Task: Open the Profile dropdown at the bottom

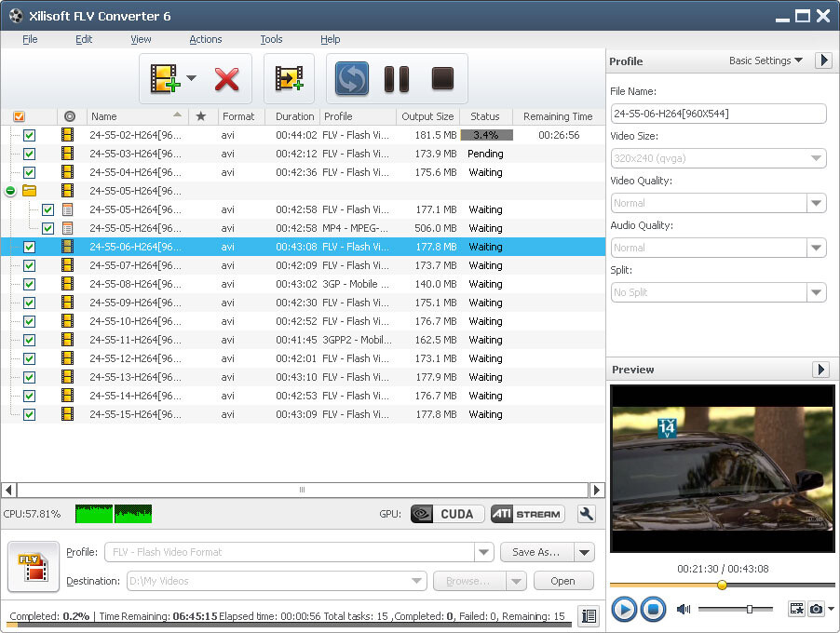Action: (x=483, y=552)
